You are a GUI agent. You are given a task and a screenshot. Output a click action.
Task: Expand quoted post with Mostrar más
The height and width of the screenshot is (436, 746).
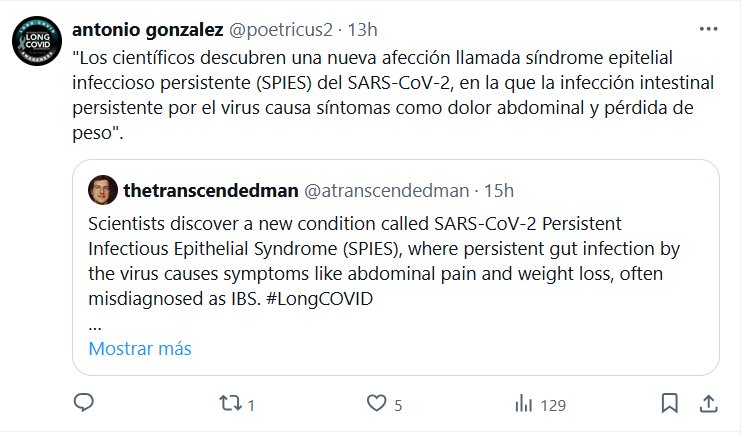pos(140,349)
